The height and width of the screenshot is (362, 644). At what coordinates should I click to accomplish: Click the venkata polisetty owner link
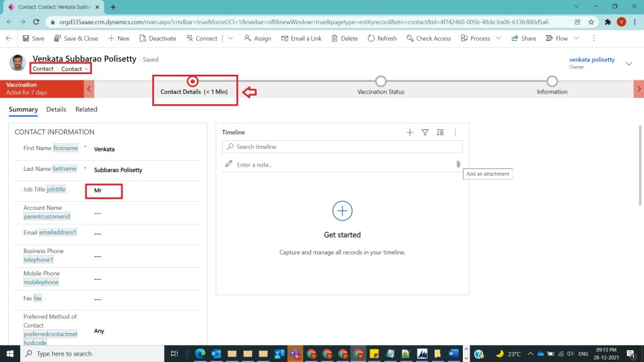point(591,60)
